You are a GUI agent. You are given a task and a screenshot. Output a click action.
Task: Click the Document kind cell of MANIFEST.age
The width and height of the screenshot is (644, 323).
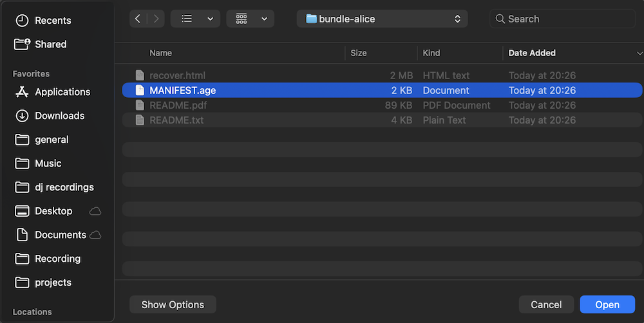pos(446,90)
